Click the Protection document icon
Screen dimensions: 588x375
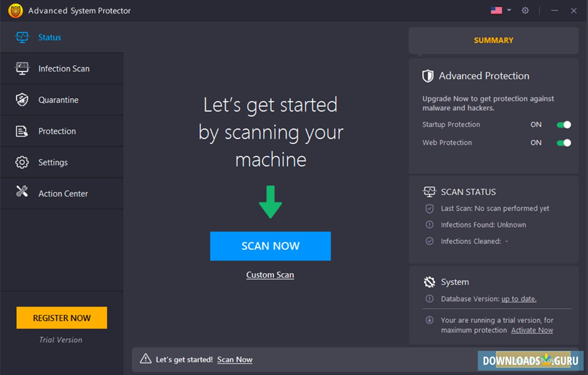click(22, 131)
